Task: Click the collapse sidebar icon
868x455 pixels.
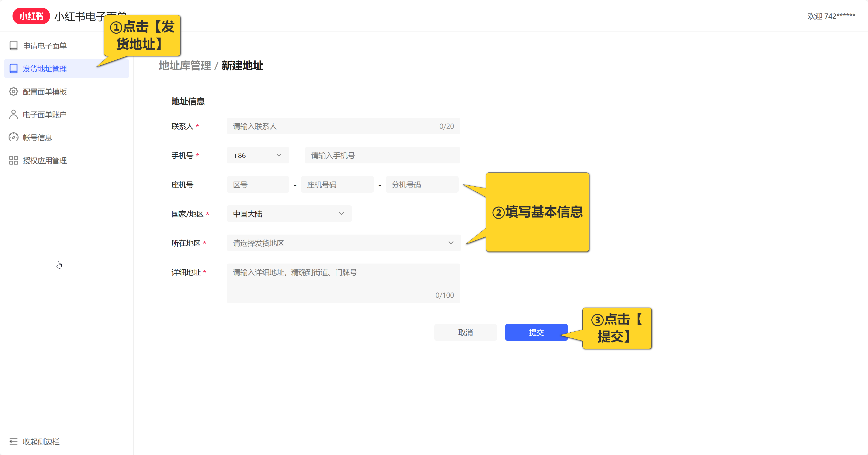Action: coord(13,441)
